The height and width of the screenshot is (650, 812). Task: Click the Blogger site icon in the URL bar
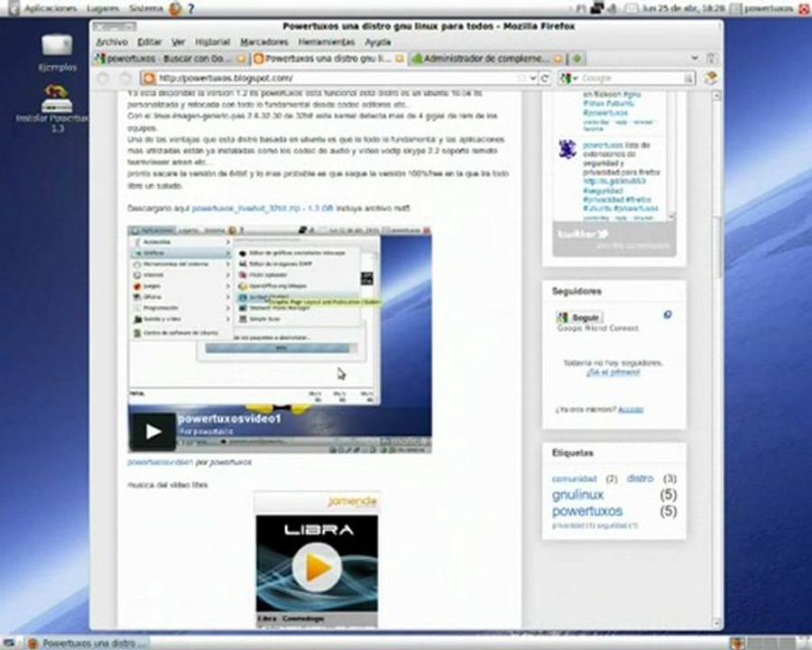149,79
